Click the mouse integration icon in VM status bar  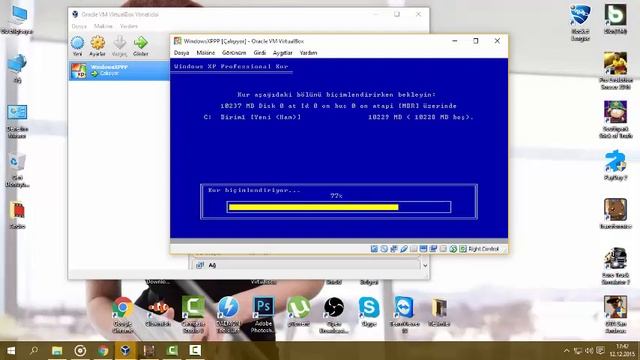[453, 249]
